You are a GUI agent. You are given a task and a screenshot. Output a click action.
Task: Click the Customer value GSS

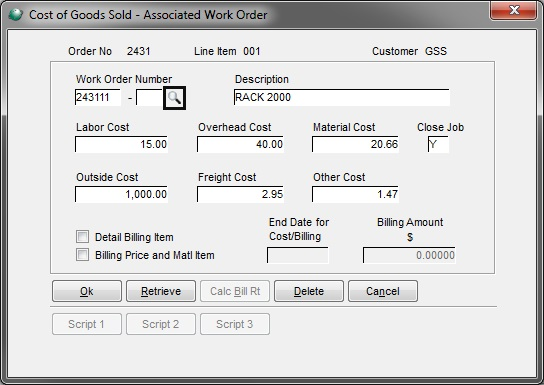click(x=436, y=51)
